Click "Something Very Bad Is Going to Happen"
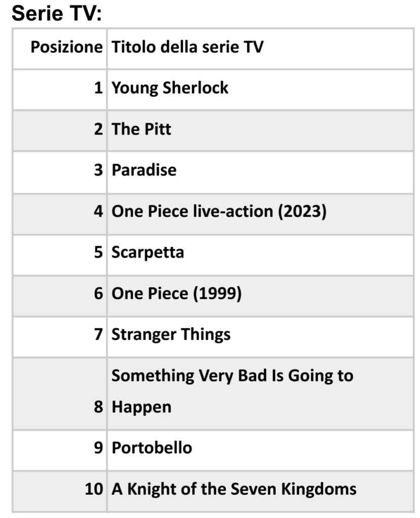 (232, 391)
